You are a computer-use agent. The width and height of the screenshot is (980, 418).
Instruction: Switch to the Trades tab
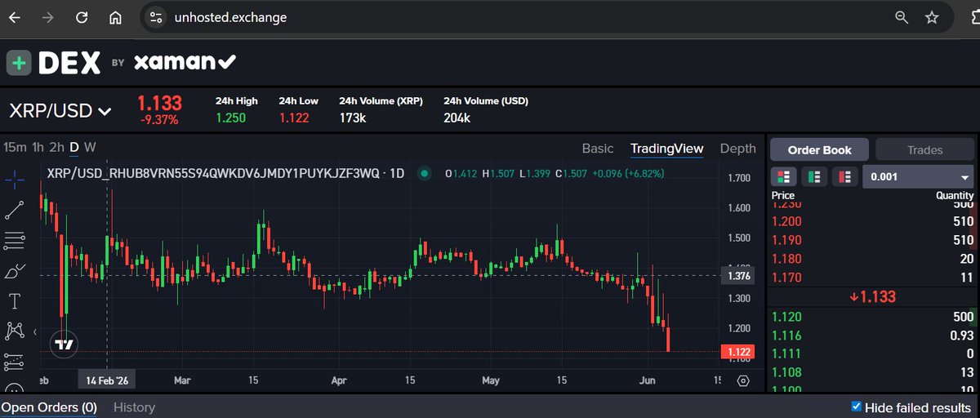tap(924, 149)
